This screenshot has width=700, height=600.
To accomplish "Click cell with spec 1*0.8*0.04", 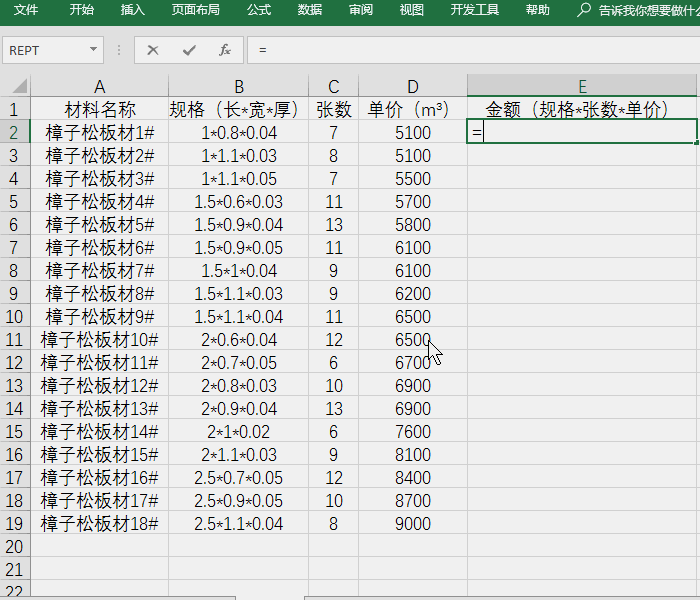I will 239,132.
